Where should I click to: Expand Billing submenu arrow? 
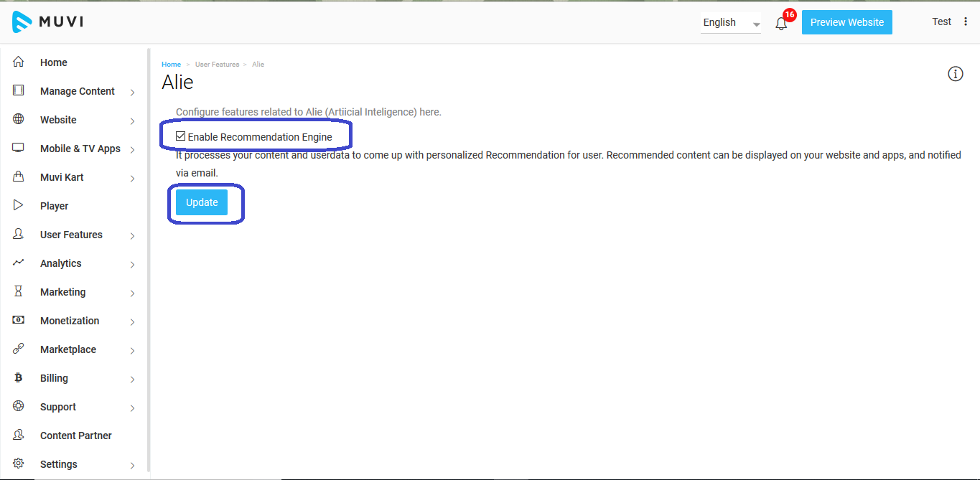click(x=133, y=379)
